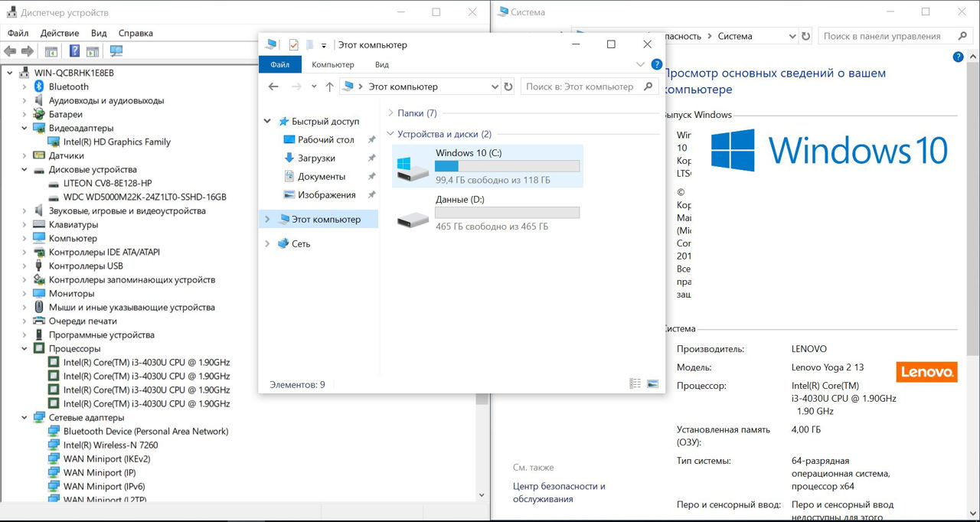Screen dimensions: 980x522
Task: Click the Windows 10 (C:) drive icon
Action: pyautogui.click(x=413, y=166)
